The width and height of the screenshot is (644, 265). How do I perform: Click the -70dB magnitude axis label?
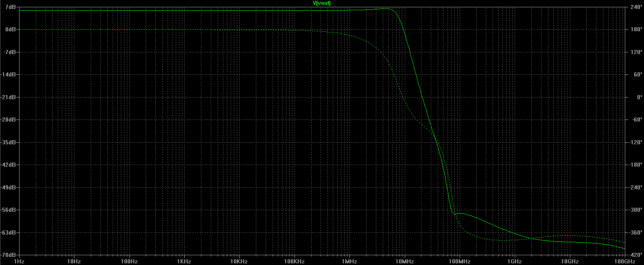tap(9, 255)
